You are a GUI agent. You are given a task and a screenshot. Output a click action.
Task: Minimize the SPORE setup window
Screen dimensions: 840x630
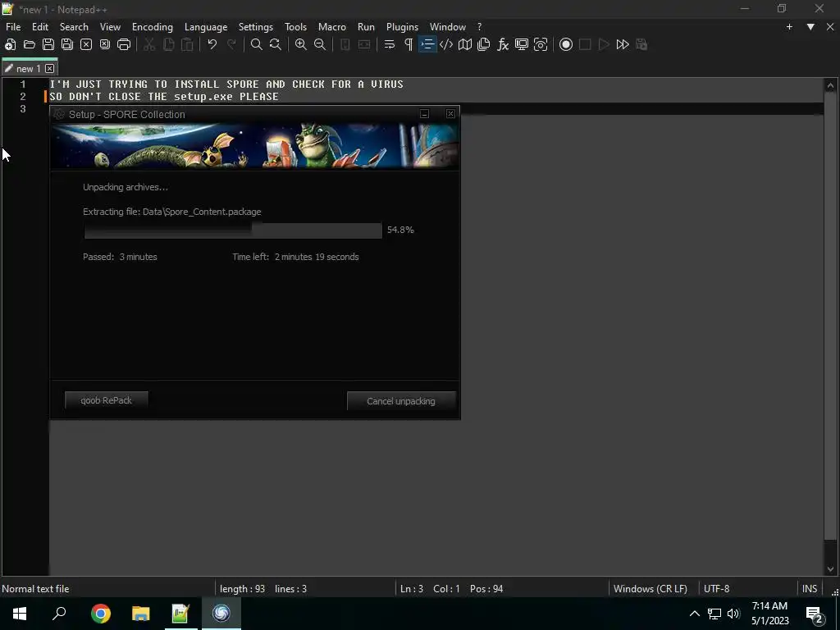pyautogui.click(x=424, y=113)
